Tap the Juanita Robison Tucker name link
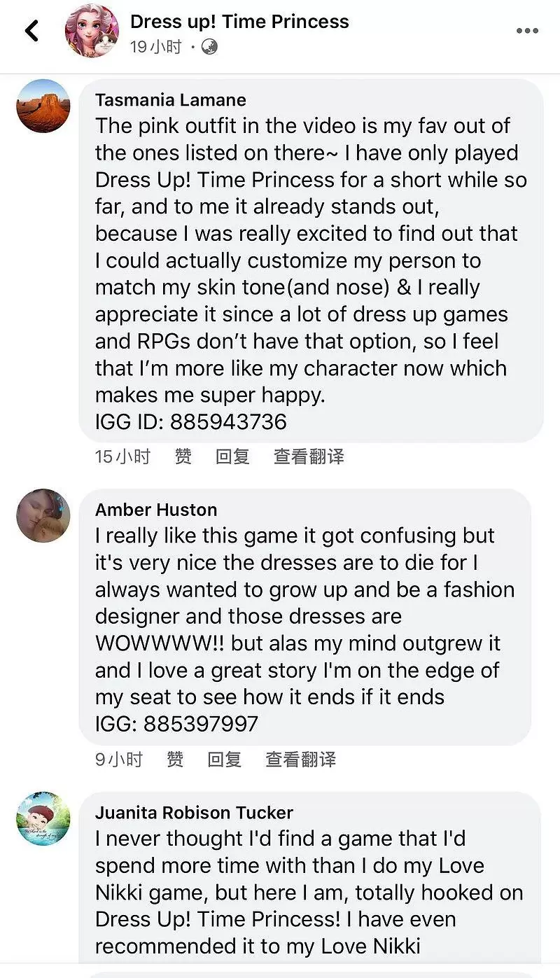Screen dimensions: 560x978 click(194, 813)
